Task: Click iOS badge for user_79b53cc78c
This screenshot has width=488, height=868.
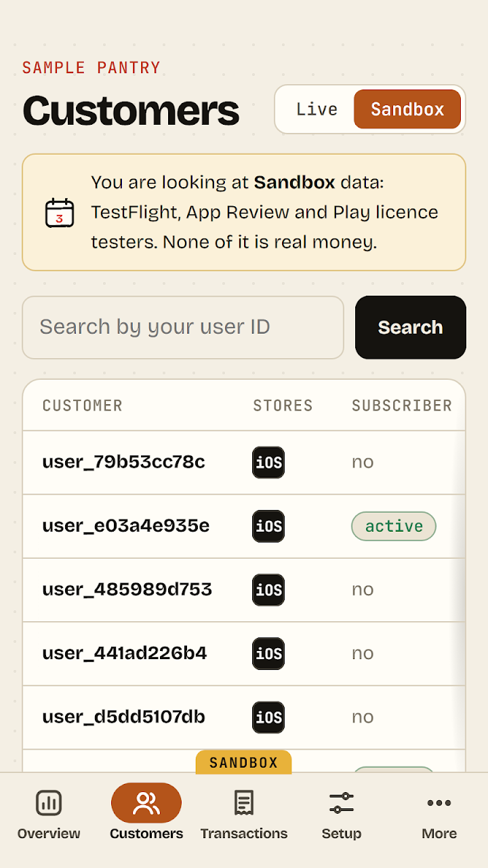Action: (268, 462)
